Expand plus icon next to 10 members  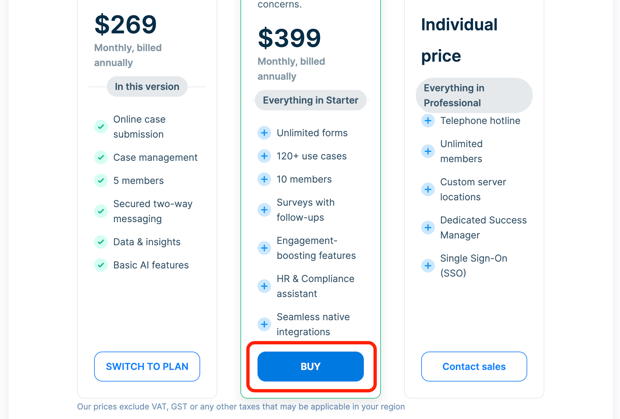(264, 179)
